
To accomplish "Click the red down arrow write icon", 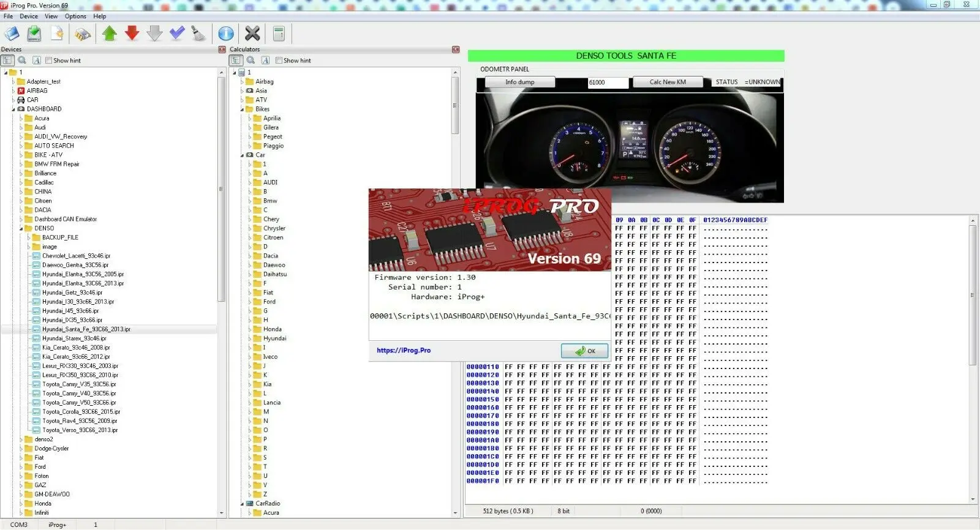I will (x=132, y=34).
